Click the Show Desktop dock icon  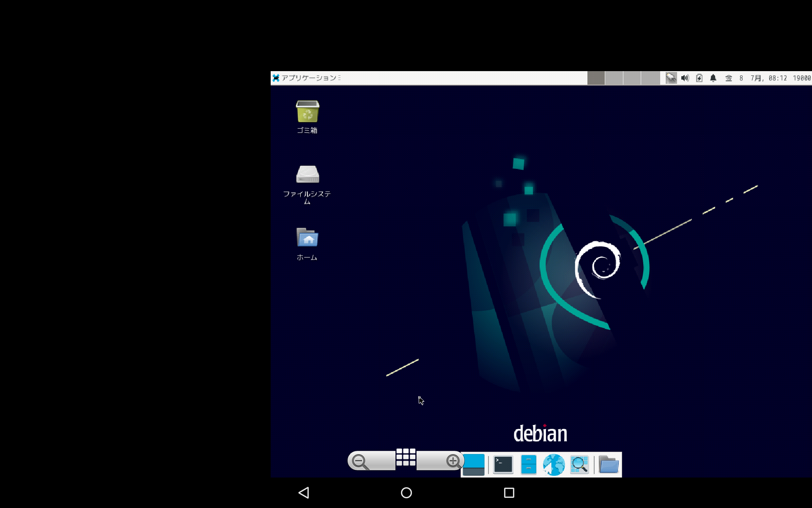click(474, 465)
